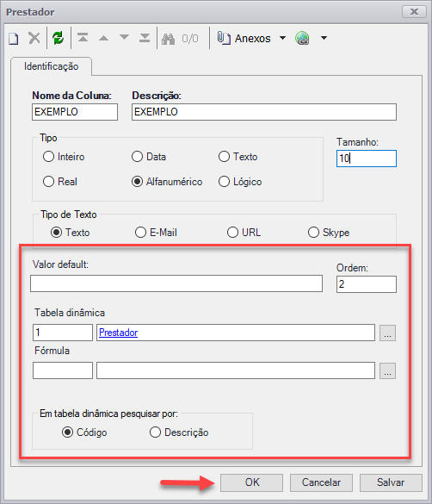Choose Texto under Tipo de Texto

(x=56, y=233)
